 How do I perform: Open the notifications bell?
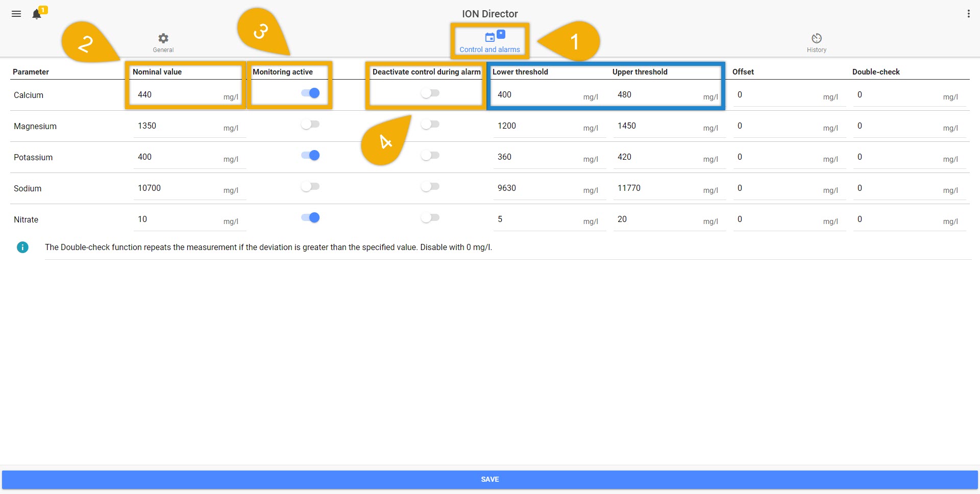pos(37,14)
